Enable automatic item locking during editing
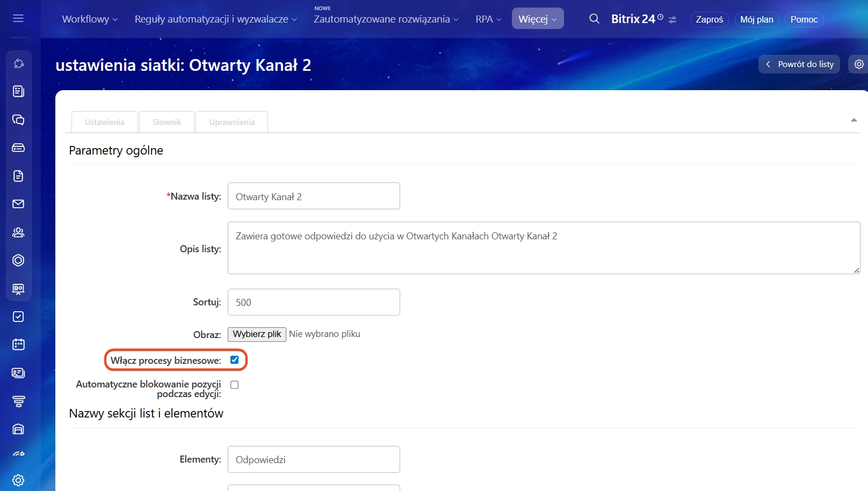This screenshot has width=868, height=491. tap(235, 385)
